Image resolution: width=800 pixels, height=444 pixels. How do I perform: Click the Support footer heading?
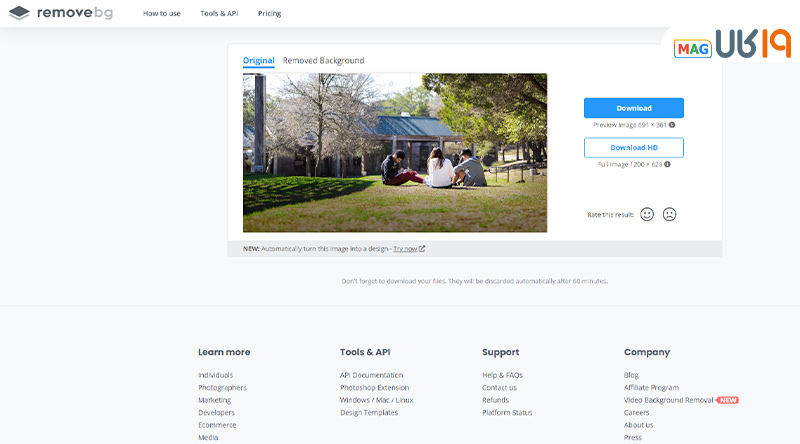tap(501, 352)
